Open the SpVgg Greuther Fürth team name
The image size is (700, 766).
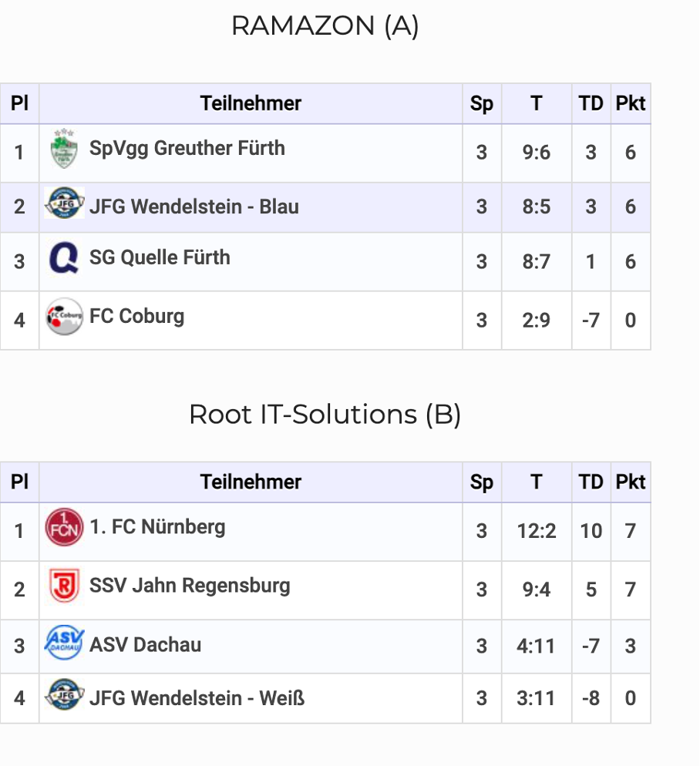187,148
